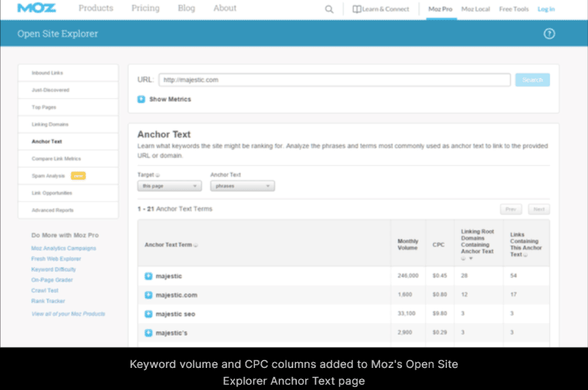This screenshot has width=588, height=390.
Task: Click the help question mark icon
Action: point(549,34)
